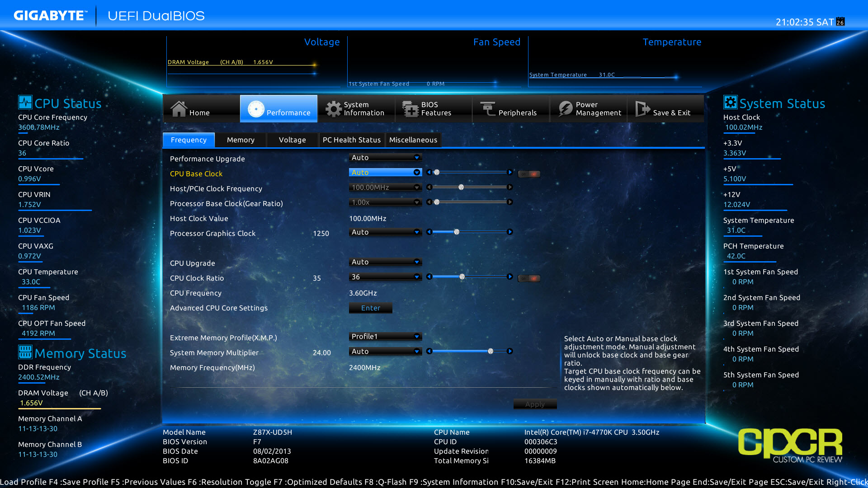Switch to the Memory tab
Screen dimensions: 868x488
coord(241,140)
